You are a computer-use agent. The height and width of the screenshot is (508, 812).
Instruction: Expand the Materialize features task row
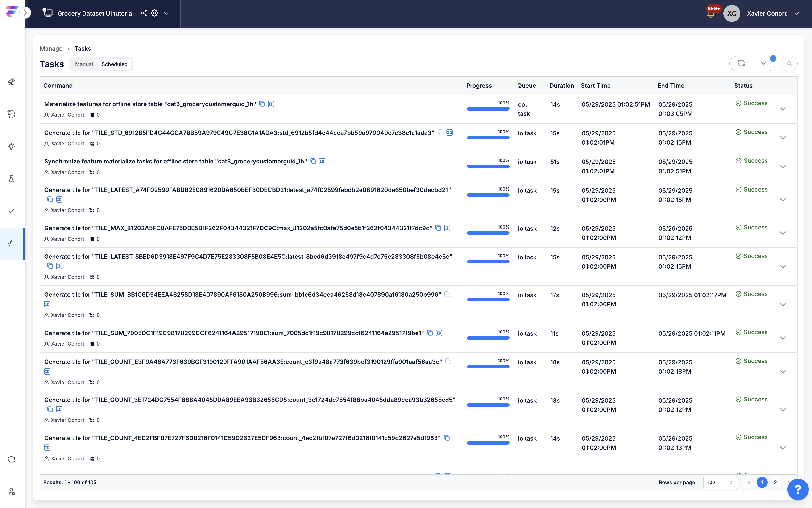pyautogui.click(x=783, y=109)
